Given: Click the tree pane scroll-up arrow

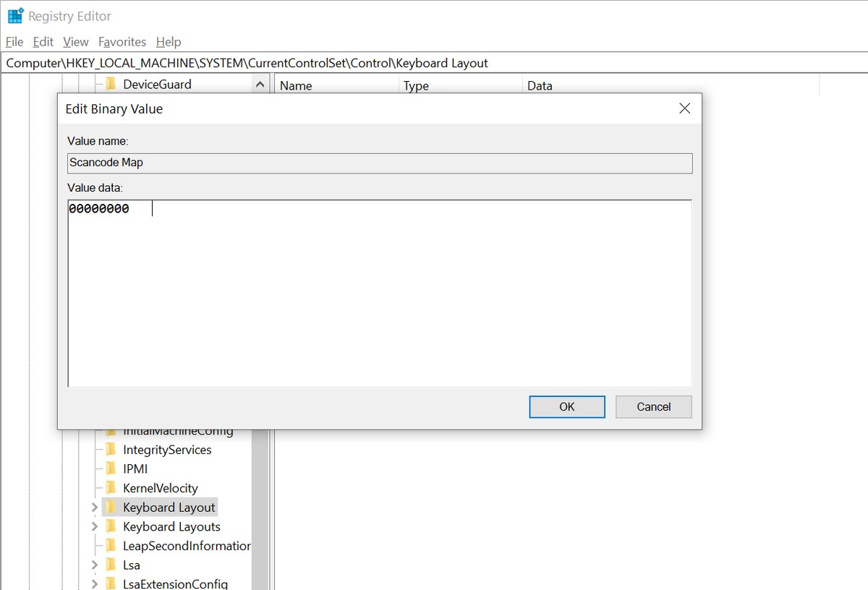Looking at the screenshot, I should pyautogui.click(x=260, y=85).
